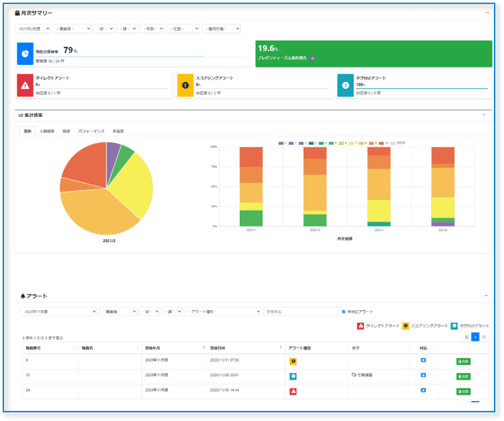This screenshot has width=504, height=421.
Task: Switch to the 人間関係 tab
Action: (x=47, y=131)
